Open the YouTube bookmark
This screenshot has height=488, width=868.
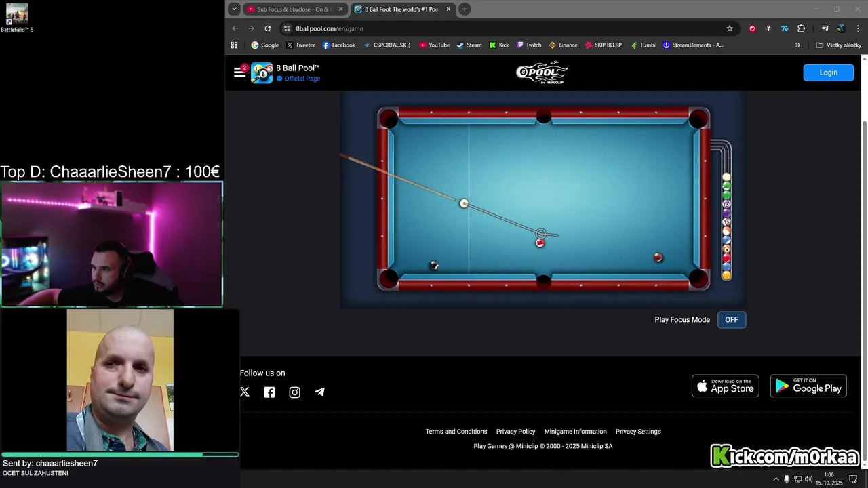point(434,45)
